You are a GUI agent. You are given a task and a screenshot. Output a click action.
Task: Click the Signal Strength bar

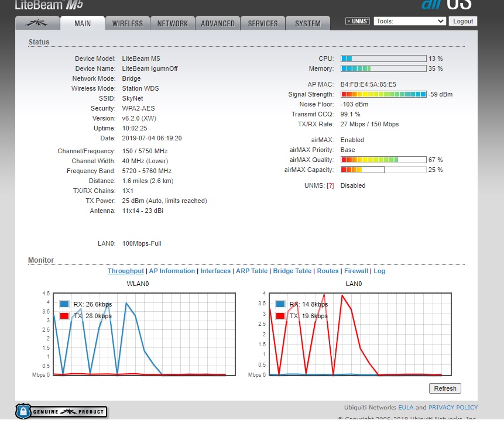[x=383, y=94]
